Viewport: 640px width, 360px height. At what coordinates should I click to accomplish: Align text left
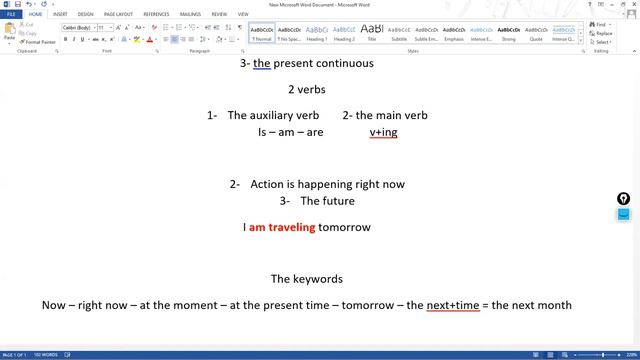[166, 39]
